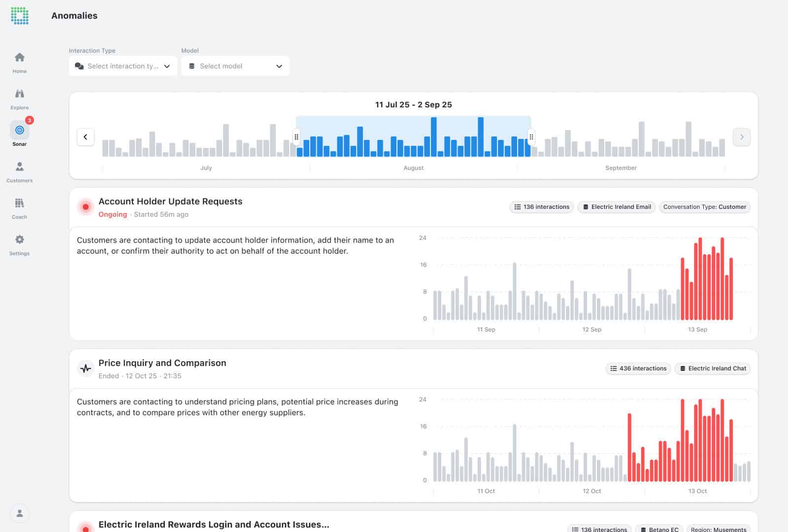The width and height of the screenshot is (788, 532).
Task: Click the Conversation Type: Customer chip
Action: click(705, 207)
